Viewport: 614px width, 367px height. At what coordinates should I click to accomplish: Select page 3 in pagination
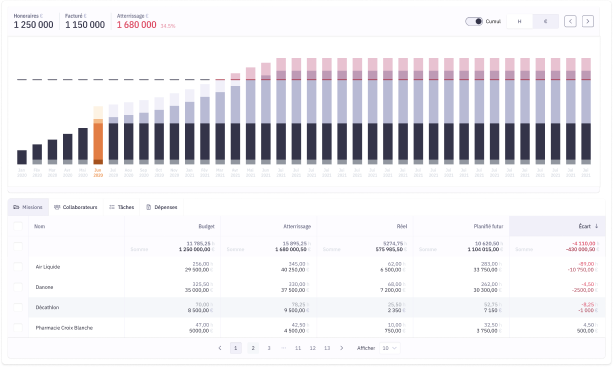[269, 348]
